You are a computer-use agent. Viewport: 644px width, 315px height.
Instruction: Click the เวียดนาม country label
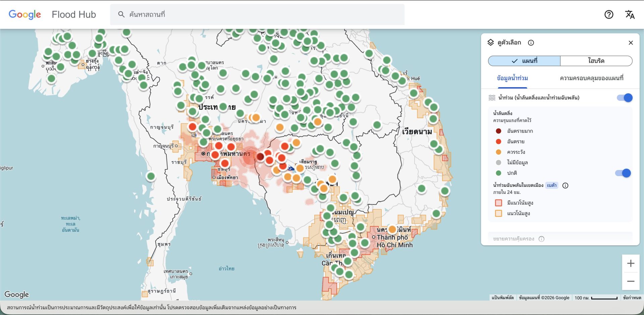tap(417, 132)
